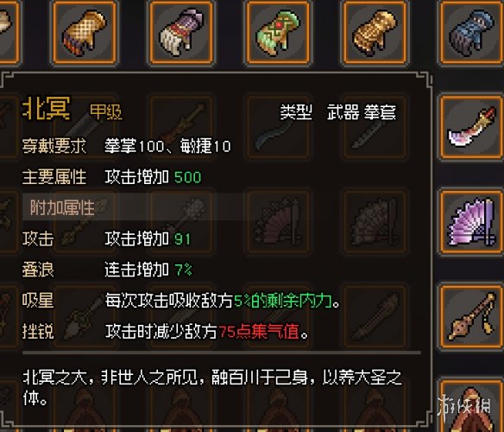
Task: Click the 甲级 grade label
Action: tap(106, 111)
